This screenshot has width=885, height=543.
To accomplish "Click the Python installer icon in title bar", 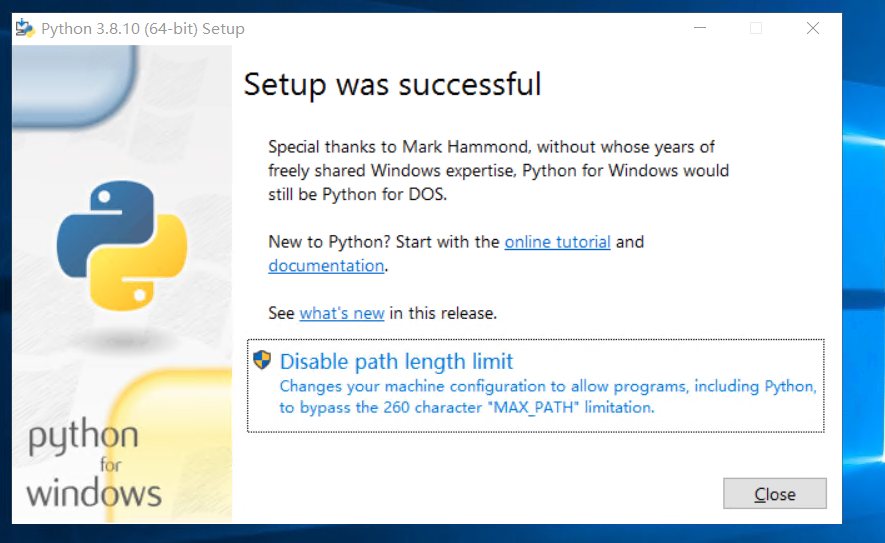I will (24, 28).
